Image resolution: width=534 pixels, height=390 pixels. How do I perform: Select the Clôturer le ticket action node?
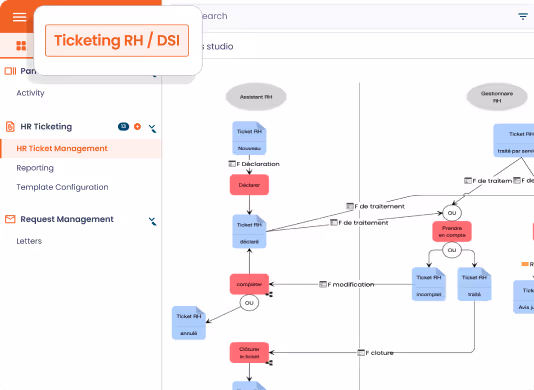(249, 353)
